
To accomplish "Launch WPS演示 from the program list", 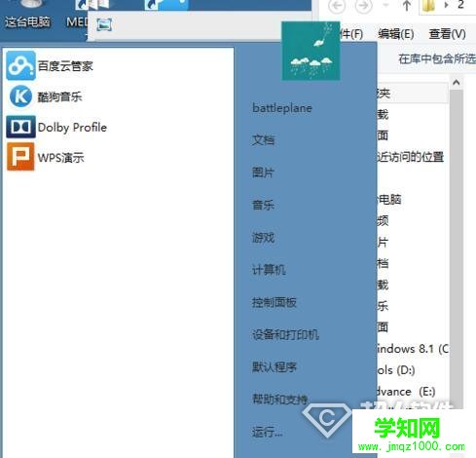I will tap(46, 158).
